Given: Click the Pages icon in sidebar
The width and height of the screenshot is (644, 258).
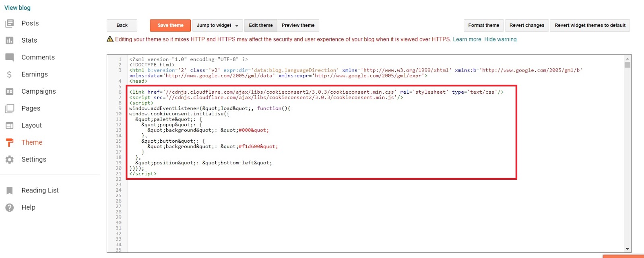Looking at the screenshot, I should [x=10, y=109].
